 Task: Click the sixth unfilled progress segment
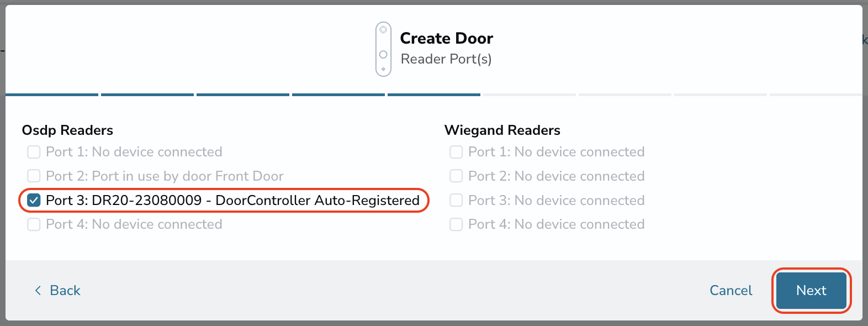pos(530,94)
